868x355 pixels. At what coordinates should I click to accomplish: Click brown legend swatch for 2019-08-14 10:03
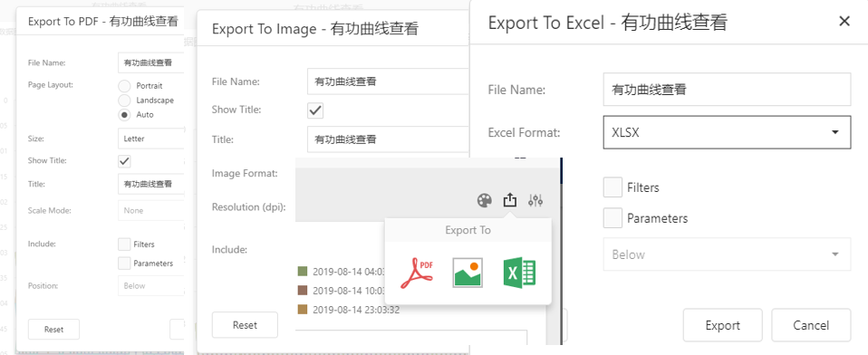click(303, 291)
